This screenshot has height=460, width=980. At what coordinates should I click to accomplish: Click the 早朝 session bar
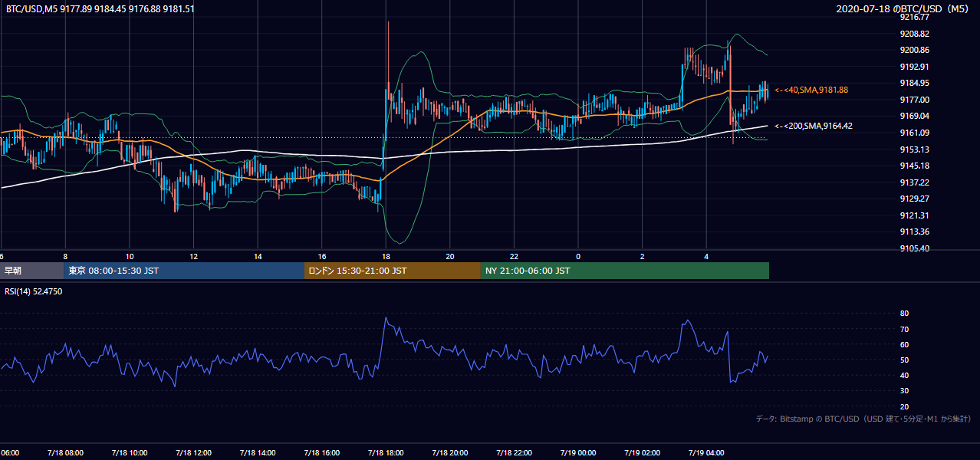pos(31,271)
